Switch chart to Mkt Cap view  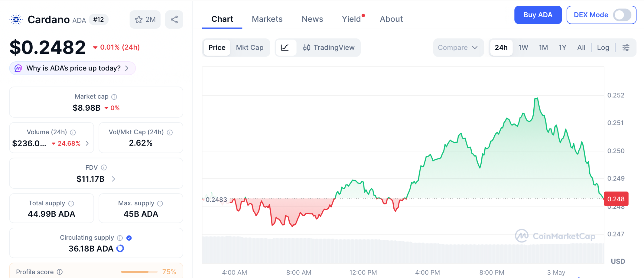tap(250, 47)
